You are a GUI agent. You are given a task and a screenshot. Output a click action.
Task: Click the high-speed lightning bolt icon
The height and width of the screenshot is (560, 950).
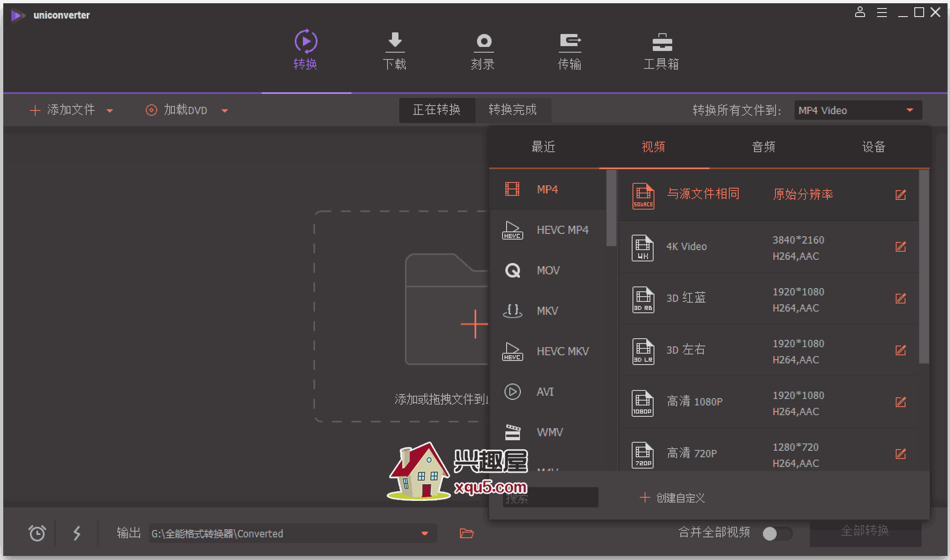[x=77, y=533]
